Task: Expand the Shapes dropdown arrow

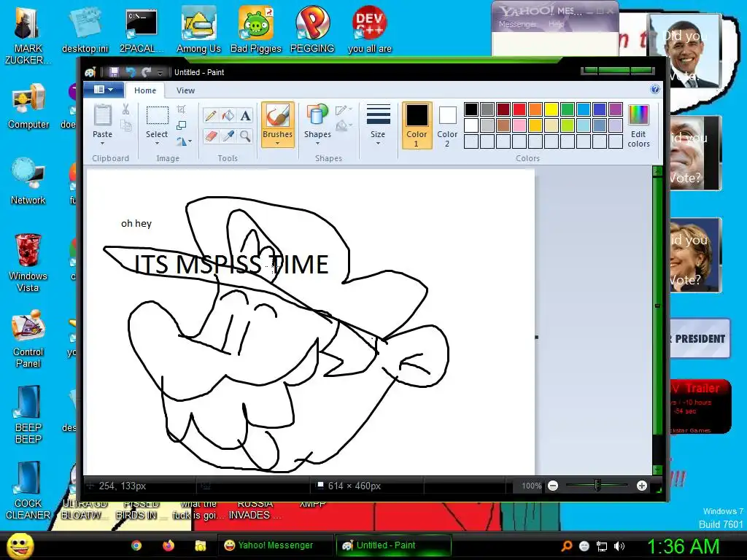Action: pyautogui.click(x=317, y=144)
